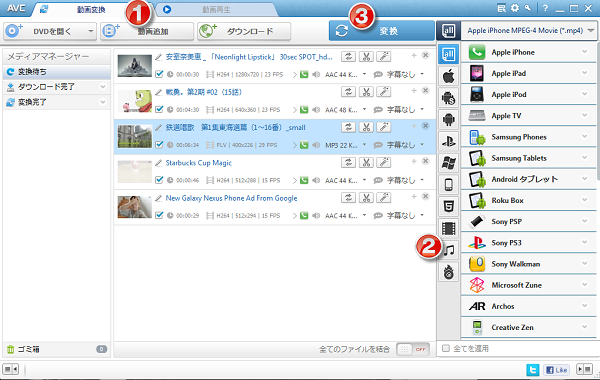Click the Twitter share icon
Image resolution: width=600 pixels, height=380 pixels.
pyautogui.click(x=532, y=370)
